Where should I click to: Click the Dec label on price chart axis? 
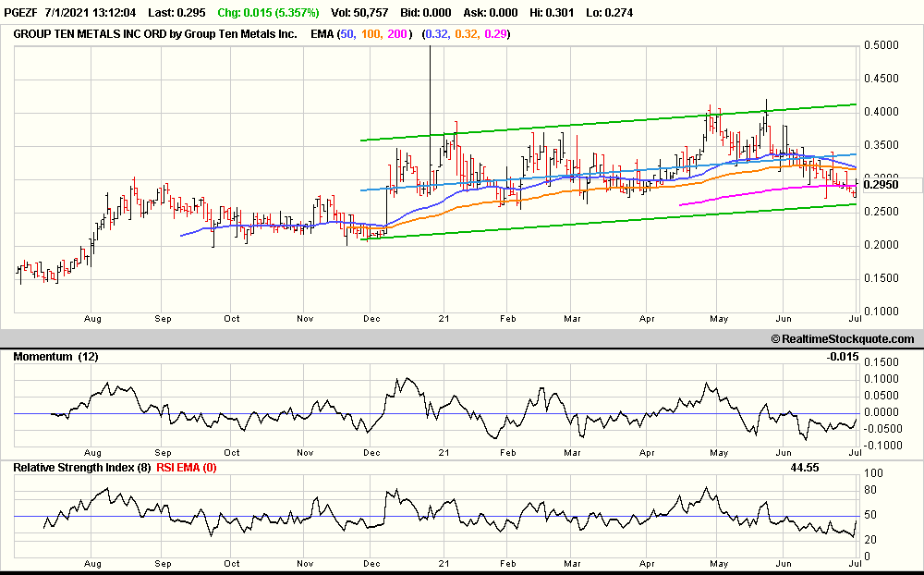click(371, 318)
